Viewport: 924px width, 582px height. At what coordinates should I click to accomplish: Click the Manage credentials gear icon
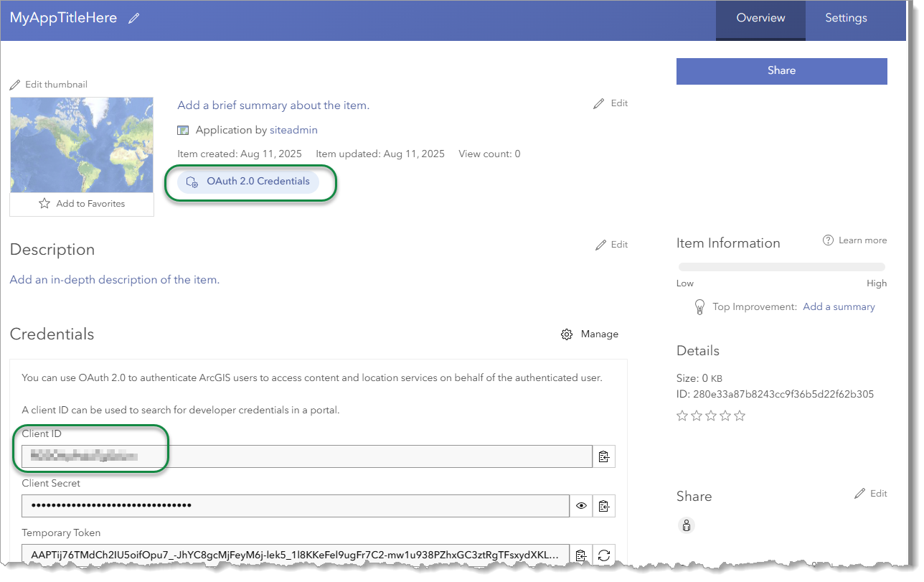coord(567,334)
